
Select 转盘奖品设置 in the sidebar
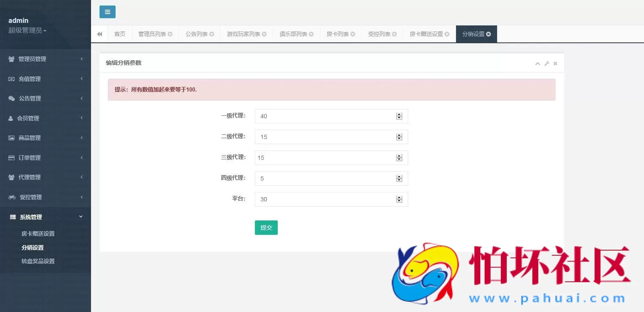(x=38, y=261)
